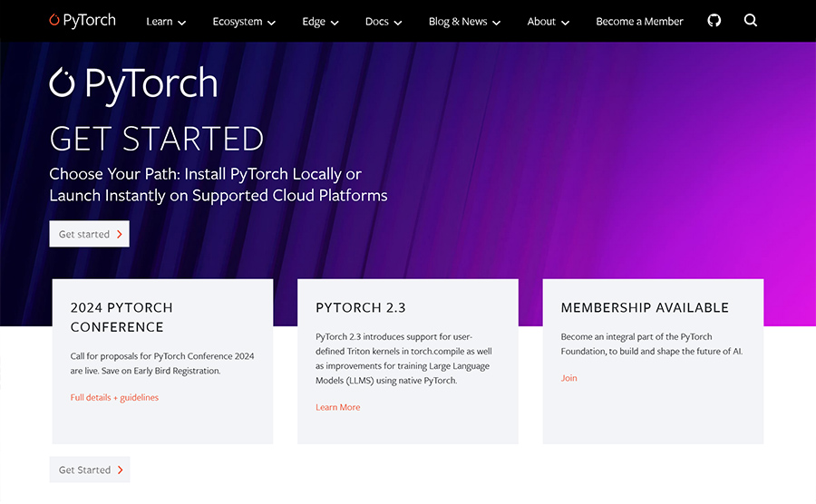The height and width of the screenshot is (504, 816).
Task: Click the PyTorch logo in navbar
Action: (x=83, y=20)
